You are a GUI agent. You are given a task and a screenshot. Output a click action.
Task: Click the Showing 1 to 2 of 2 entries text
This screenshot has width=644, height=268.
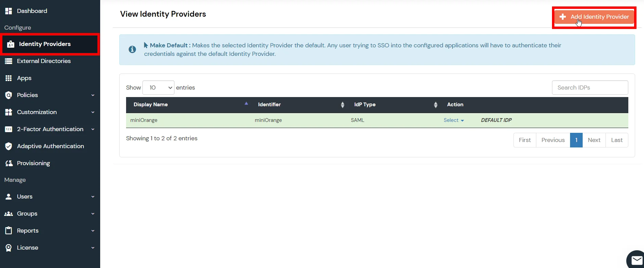pos(162,138)
